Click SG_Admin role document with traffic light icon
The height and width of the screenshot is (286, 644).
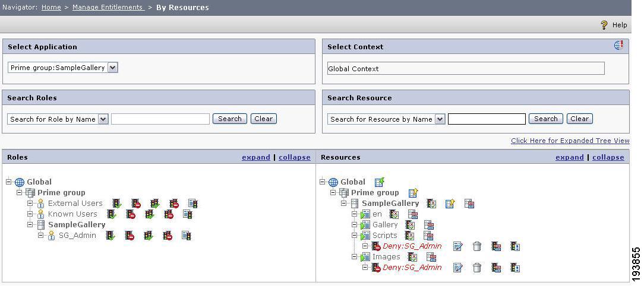coord(187,235)
